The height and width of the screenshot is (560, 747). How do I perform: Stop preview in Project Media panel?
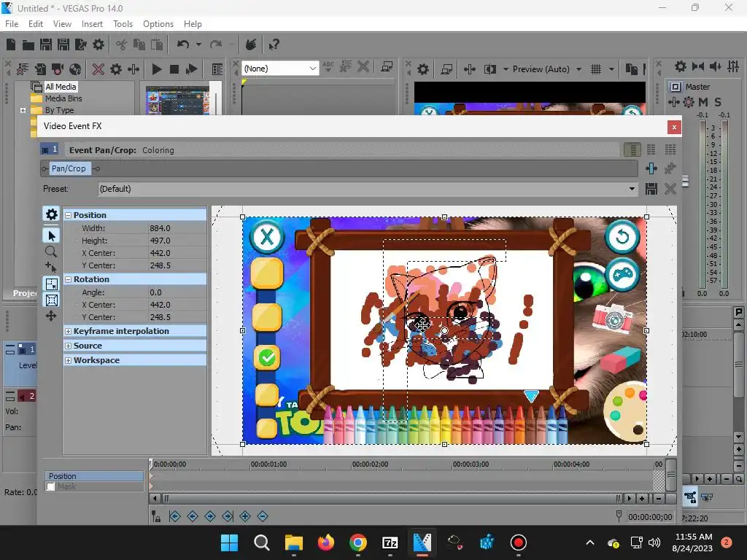click(174, 69)
